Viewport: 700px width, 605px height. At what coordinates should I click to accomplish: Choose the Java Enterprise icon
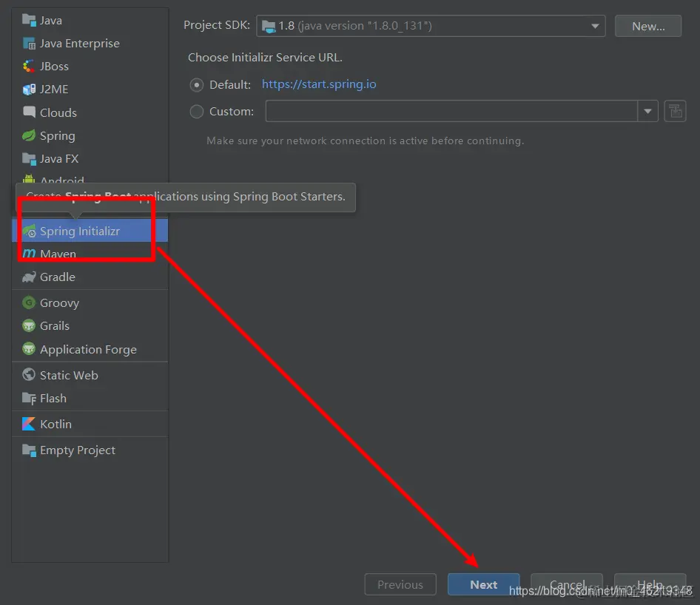(29, 44)
